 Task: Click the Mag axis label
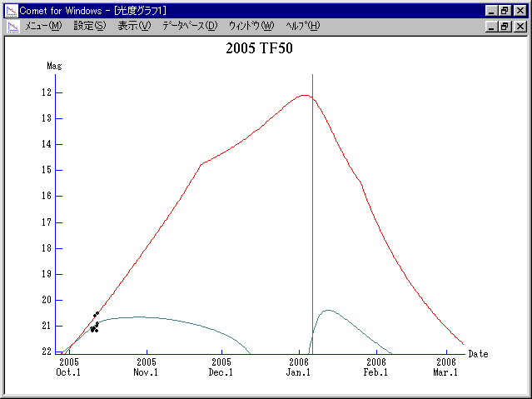tap(54, 65)
